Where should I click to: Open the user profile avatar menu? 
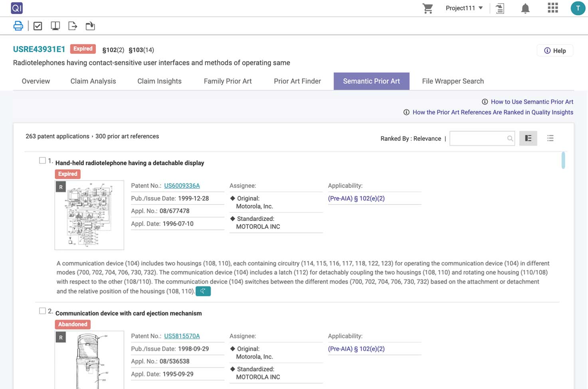[578, 8]
